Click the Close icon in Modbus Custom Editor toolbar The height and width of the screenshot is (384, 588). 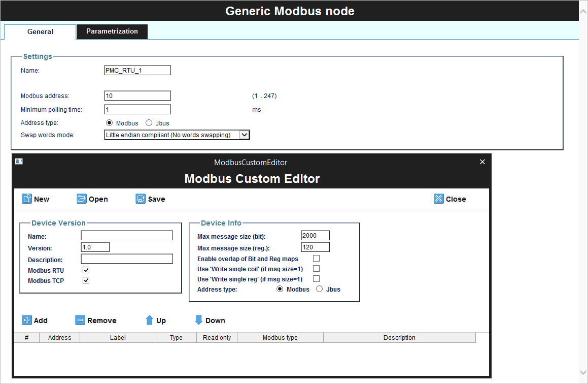(x=438, y=199)
